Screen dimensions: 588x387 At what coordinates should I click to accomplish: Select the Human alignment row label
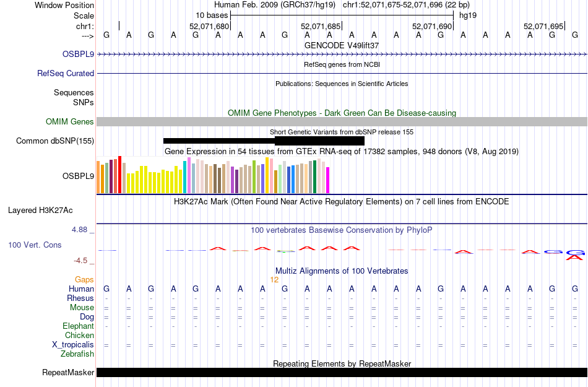point(81,289)
